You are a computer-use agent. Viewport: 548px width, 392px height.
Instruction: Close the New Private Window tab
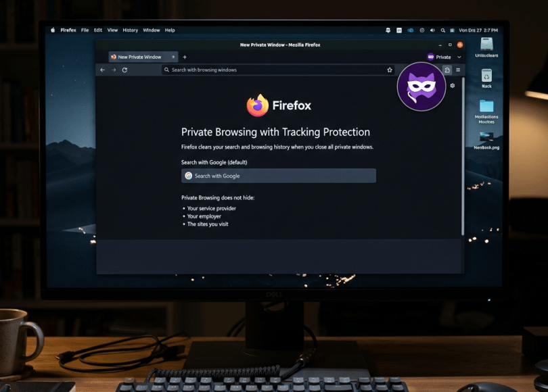173,57
